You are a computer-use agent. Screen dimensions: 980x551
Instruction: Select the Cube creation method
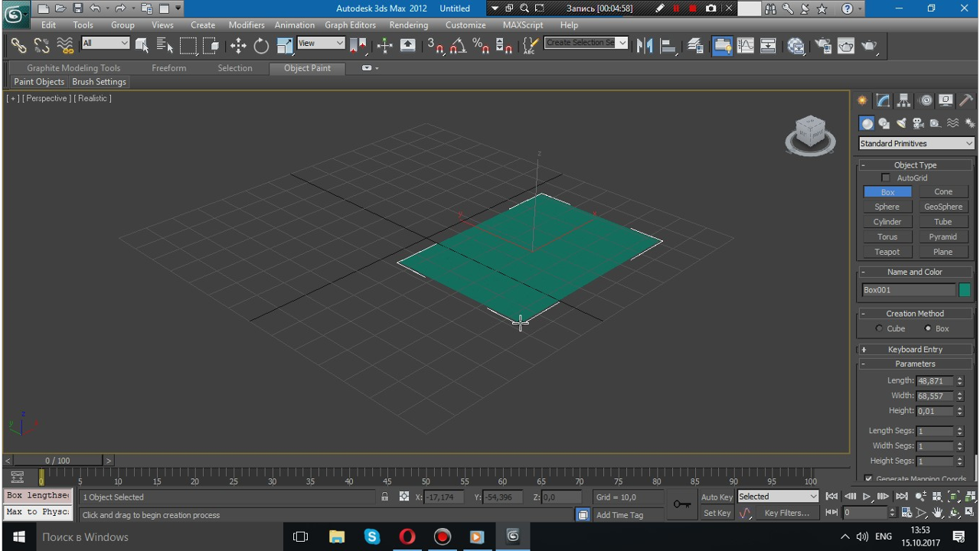pos(879,329)
